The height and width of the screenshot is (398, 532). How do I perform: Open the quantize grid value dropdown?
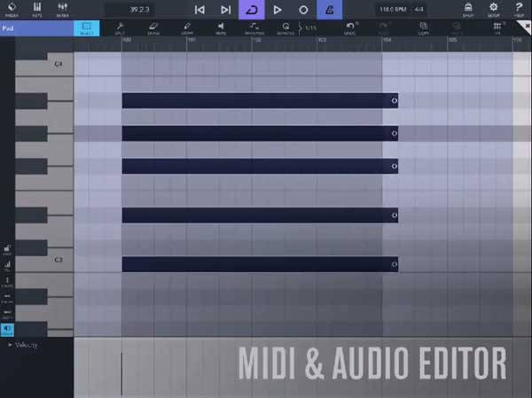point(309,27)
